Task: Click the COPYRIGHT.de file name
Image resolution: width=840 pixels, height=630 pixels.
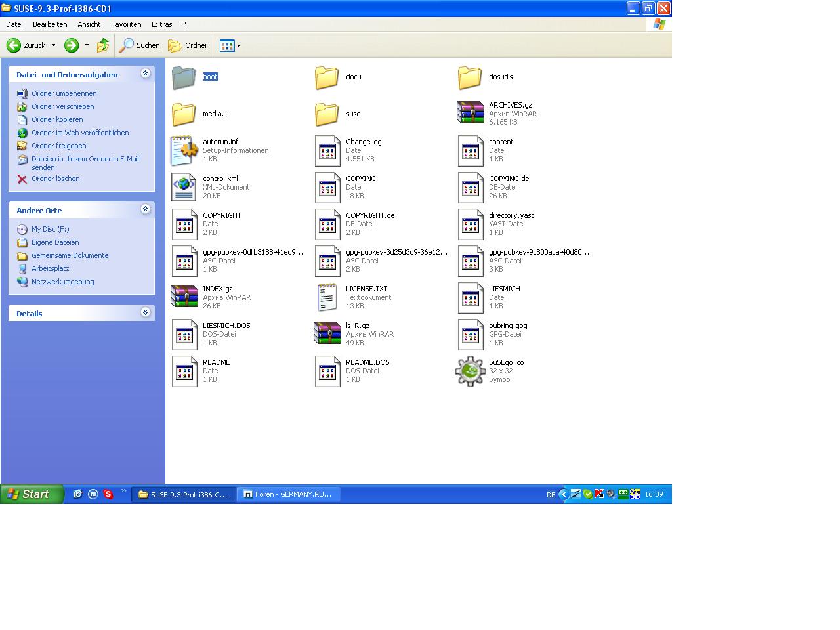Action: coord(370,215)
